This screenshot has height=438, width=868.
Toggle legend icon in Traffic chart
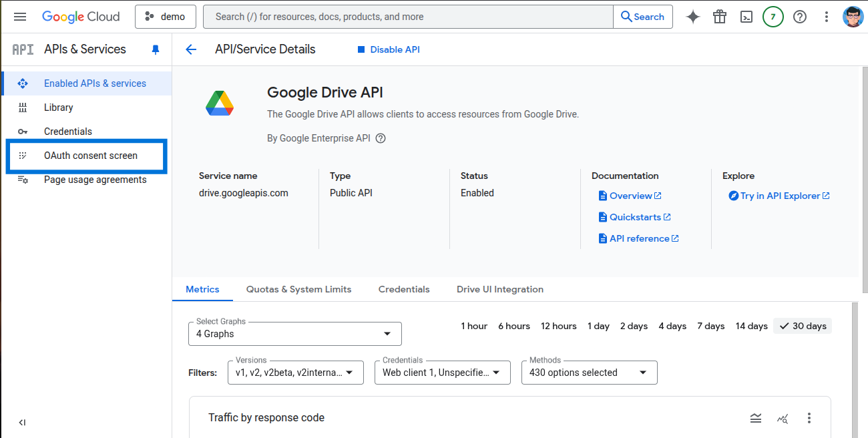coord(756,418)
